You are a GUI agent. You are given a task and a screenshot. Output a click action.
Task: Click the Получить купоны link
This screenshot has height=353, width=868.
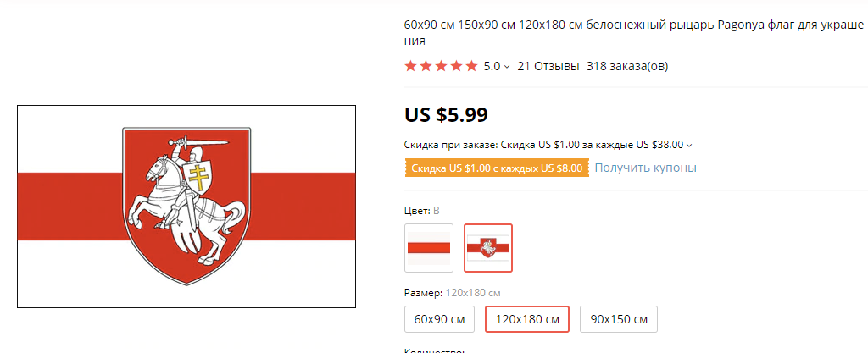tap(645, 168)
